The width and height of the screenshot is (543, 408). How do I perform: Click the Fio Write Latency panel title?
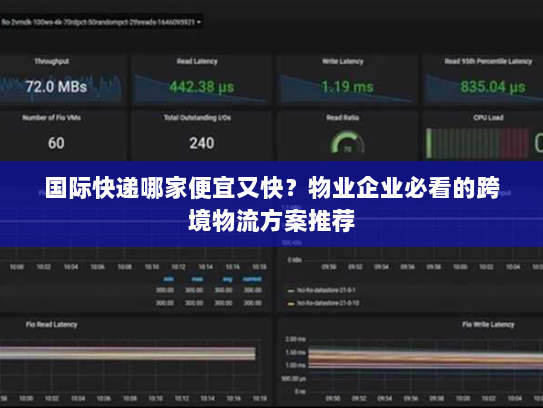(488, 325)
